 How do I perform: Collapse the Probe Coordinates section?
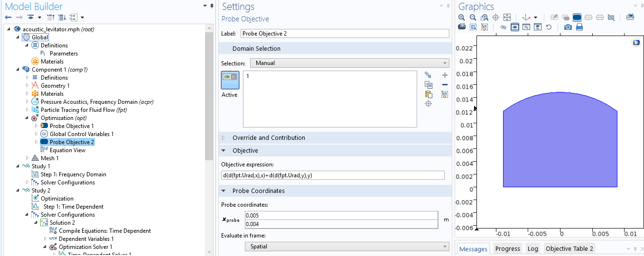point(258,191)
